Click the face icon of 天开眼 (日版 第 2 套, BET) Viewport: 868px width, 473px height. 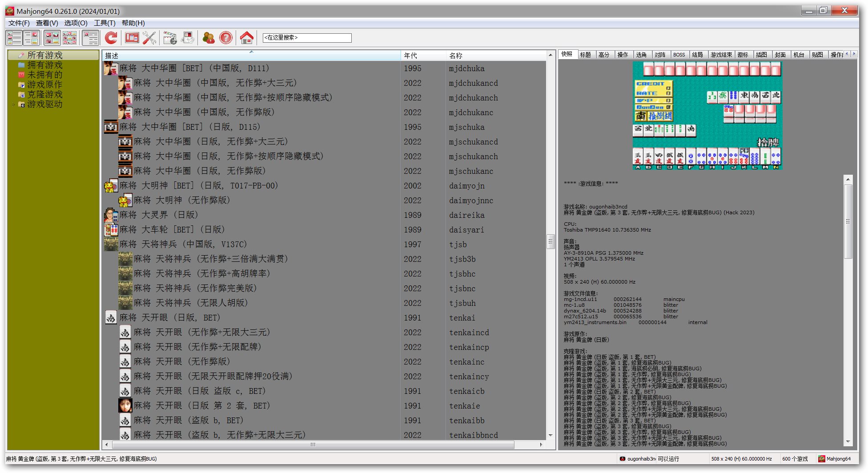coord(125,406)
